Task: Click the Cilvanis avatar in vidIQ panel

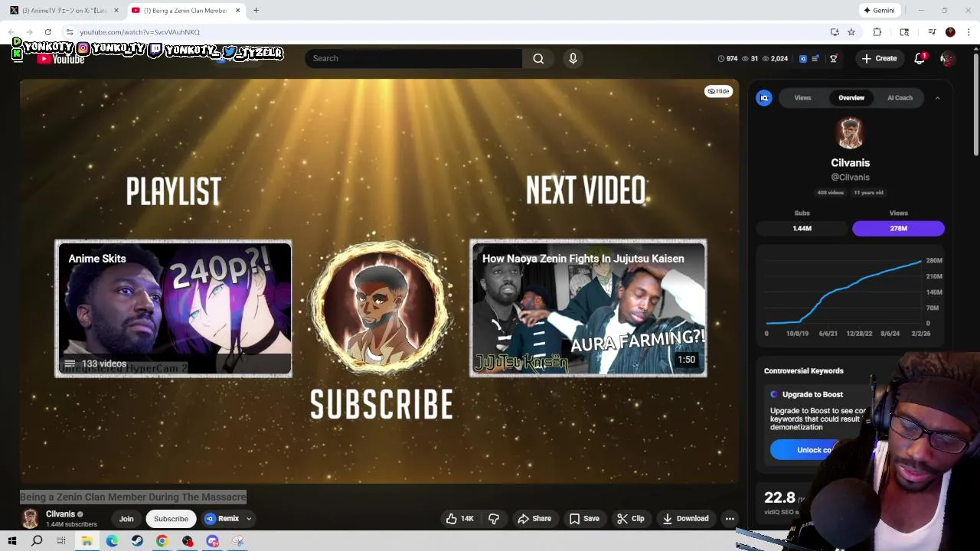Action: [x=850, y=134]
